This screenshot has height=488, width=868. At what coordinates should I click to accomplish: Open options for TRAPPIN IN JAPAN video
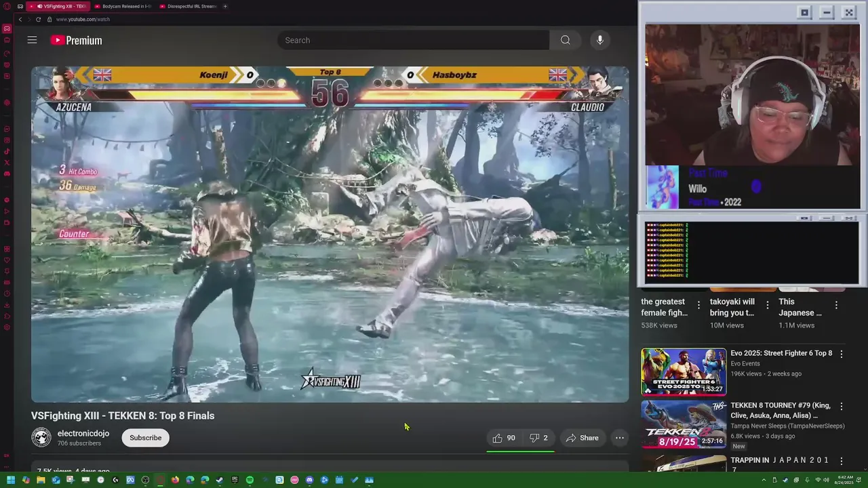(841, 461)
